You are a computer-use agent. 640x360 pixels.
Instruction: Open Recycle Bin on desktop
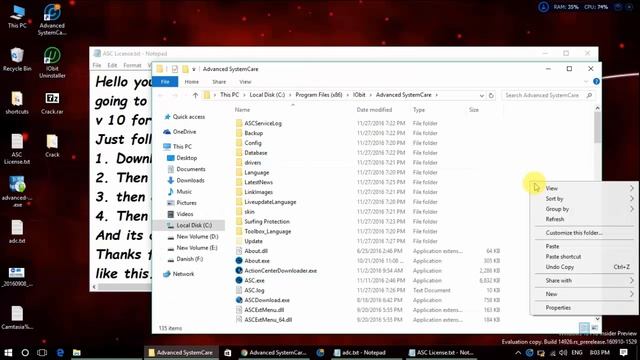(x=17, y=60)
